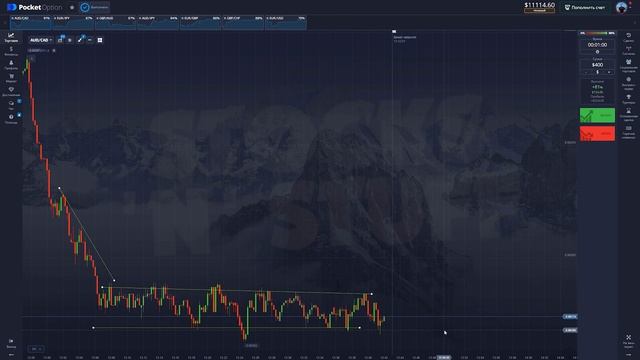Viewport: 640px width, 360px height.
Task: Open the chart type settings icon
Action: coord(60,40)
